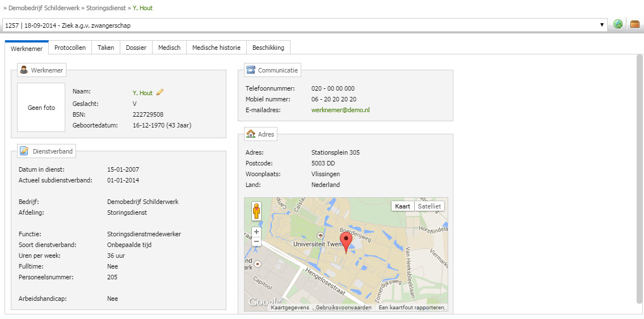Image resolution: width=644 pixels, height=319 pixels.
Task: Click the green globe icon at top right
Action: pyautogui.click(x=618, y=24)
